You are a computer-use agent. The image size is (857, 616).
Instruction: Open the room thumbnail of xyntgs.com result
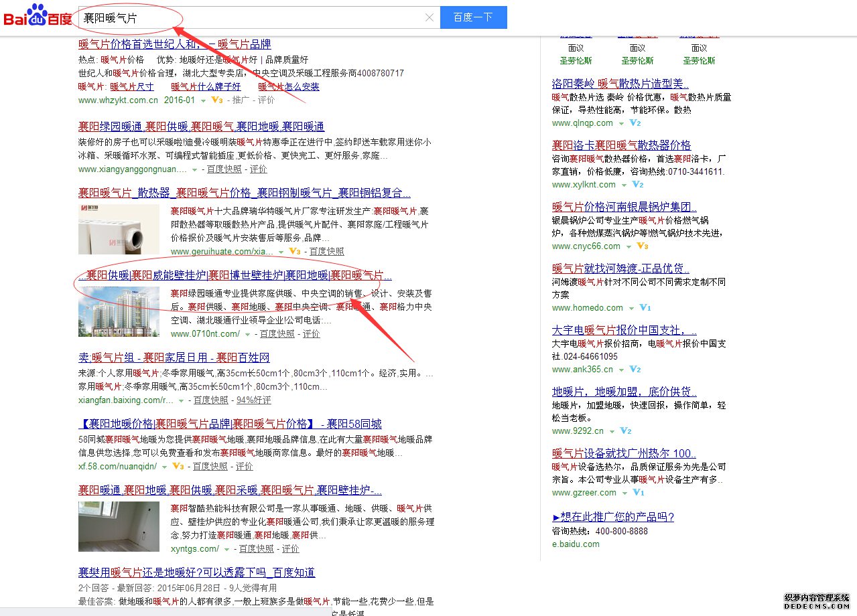119,527
